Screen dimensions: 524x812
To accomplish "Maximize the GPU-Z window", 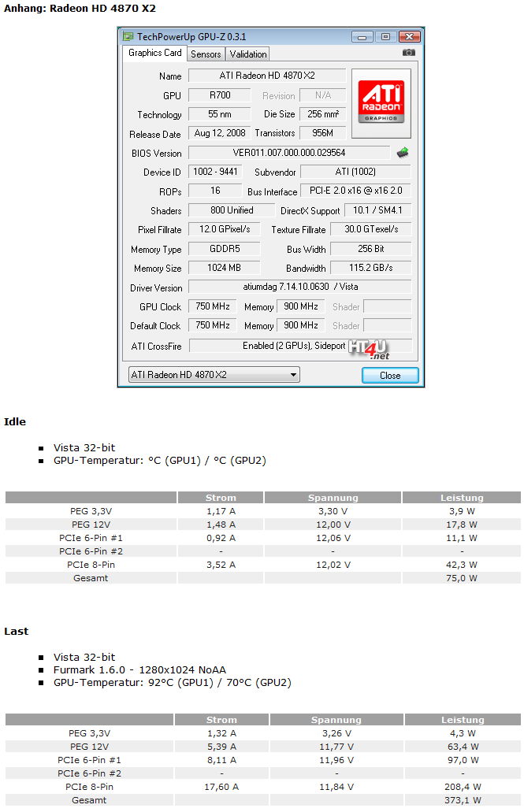I will 385,36.
